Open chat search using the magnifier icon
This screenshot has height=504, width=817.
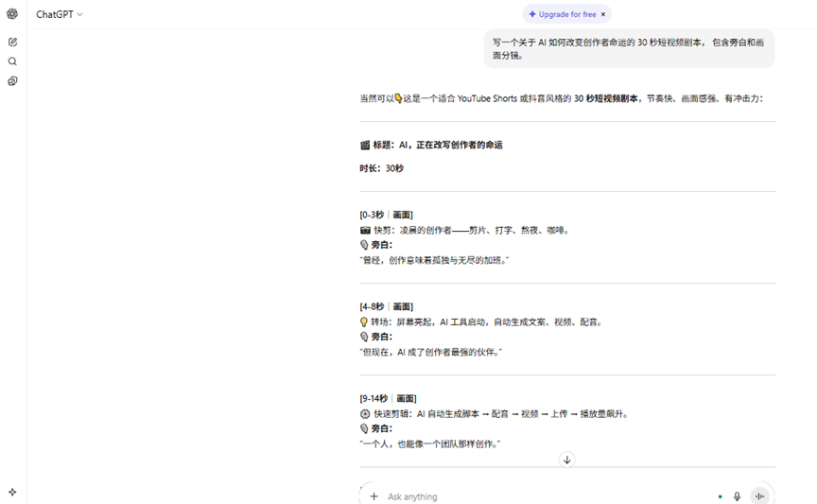pyautogui.click(x=12, y=61)
